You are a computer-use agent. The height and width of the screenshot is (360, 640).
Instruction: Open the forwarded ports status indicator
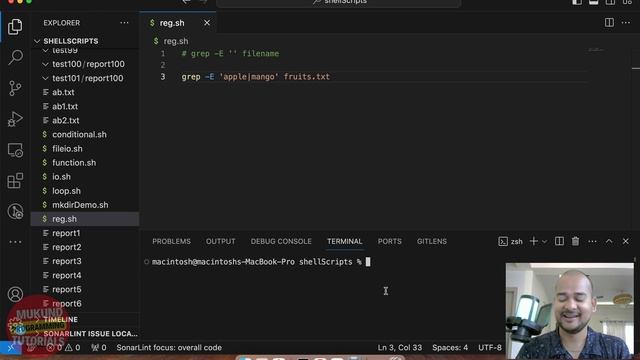99,348
